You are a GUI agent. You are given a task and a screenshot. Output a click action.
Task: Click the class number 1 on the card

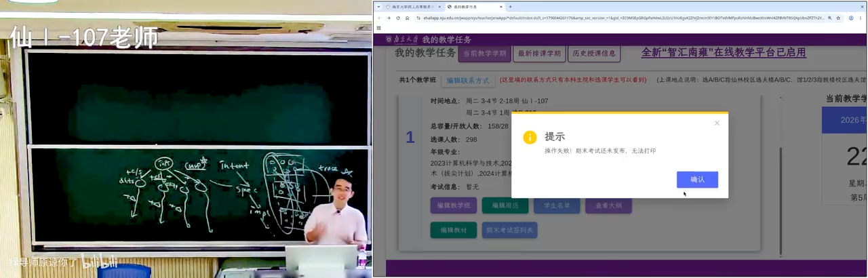[410, 138]
